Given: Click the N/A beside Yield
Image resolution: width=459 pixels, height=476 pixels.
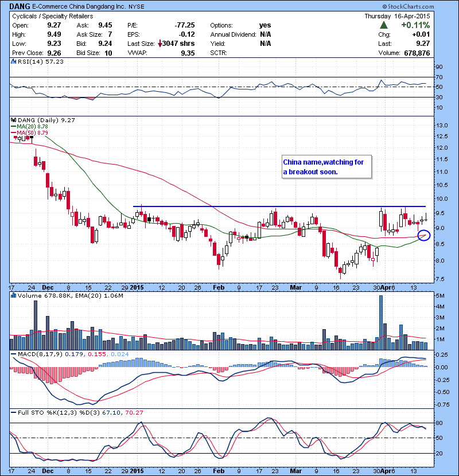Looking at the screenshot, I should tap(266, 44).
